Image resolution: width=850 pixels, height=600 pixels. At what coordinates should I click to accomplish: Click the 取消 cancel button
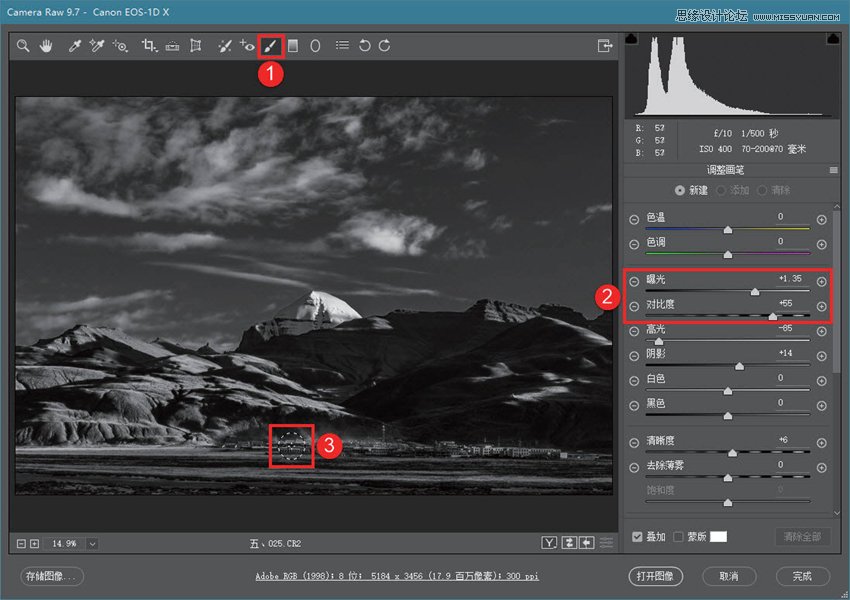729,576
